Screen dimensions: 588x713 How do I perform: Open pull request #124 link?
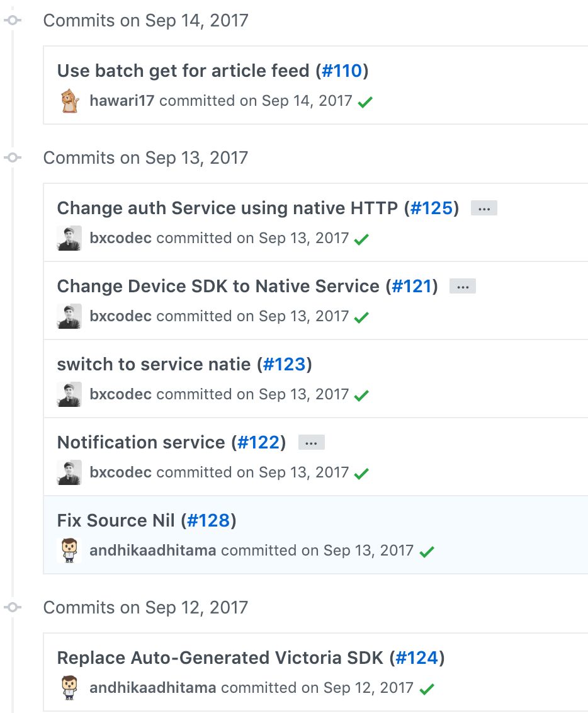[417, 658]
